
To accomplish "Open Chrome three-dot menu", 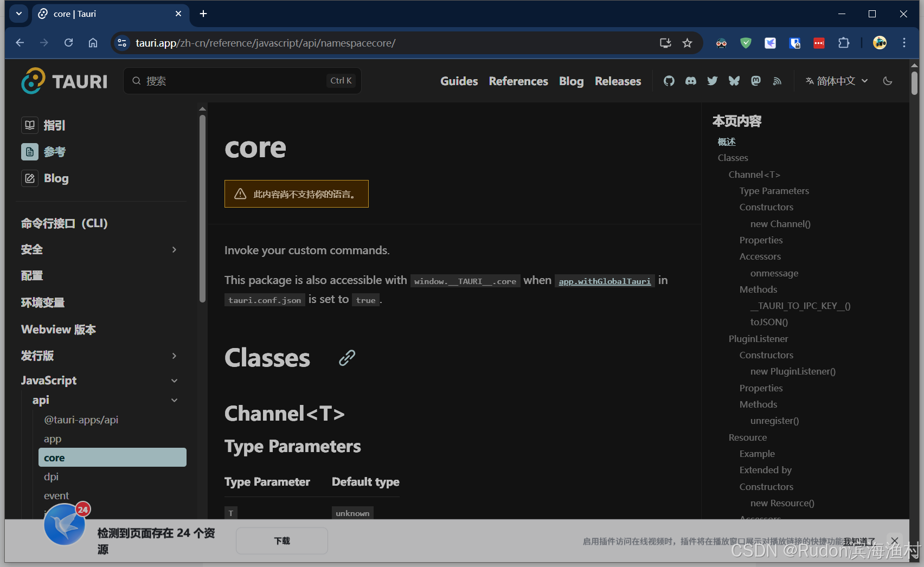I will [x=904, y=43].
